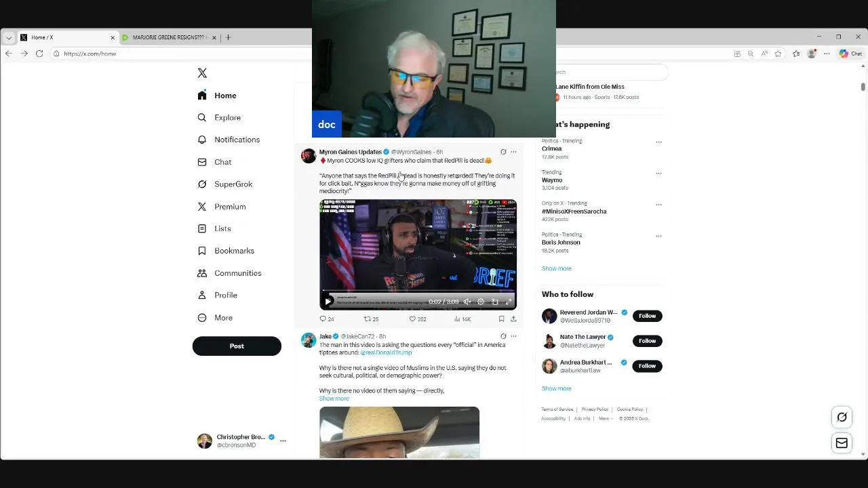Repost the Myron Gaines post
This screenshot has width=868, height=488.
tap(372, 319)
